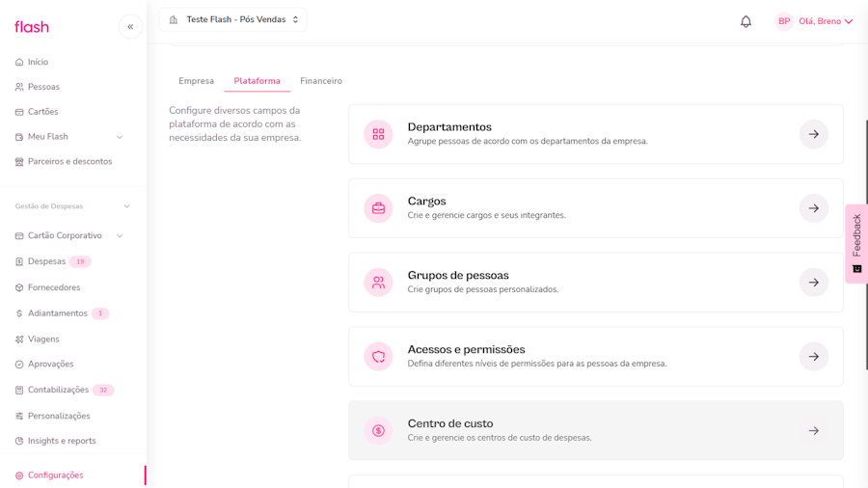Image resolution: width=868 pixels, height=488 pixels.
Task: Click the Parceiros e descontos store icon
Action: (x=19, y=162)
